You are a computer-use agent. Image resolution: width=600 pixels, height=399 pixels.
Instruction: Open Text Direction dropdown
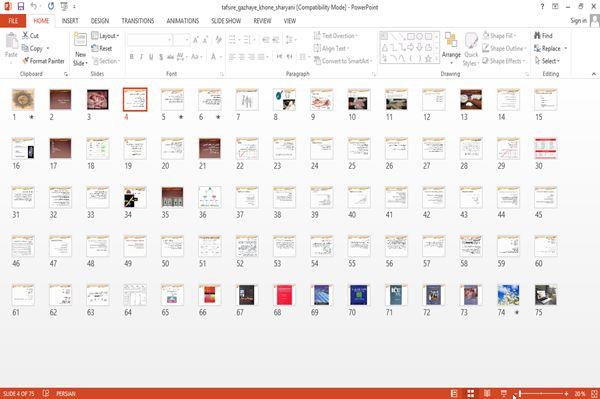pyautogui.click(x=336, y=36)
